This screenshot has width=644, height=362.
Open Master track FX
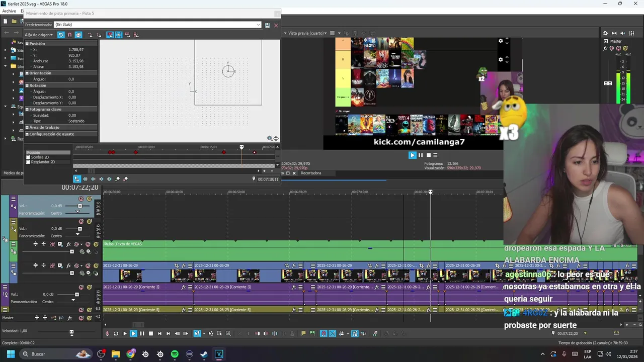69,318
